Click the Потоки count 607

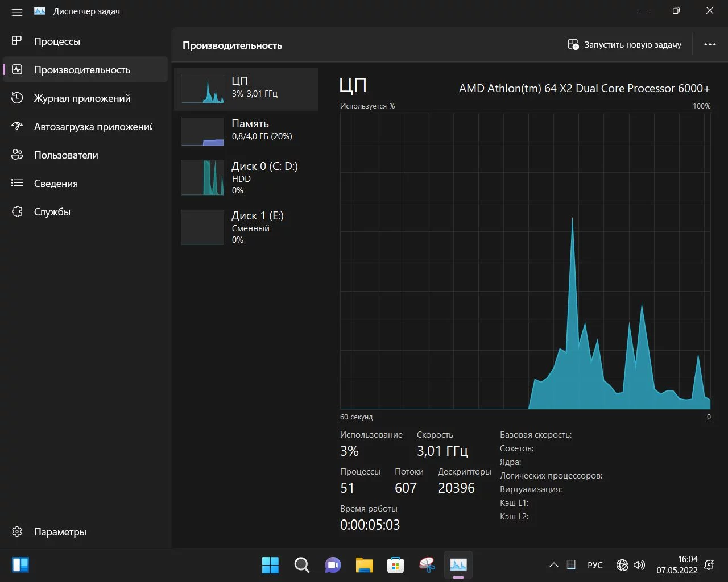tap(406, 488)
